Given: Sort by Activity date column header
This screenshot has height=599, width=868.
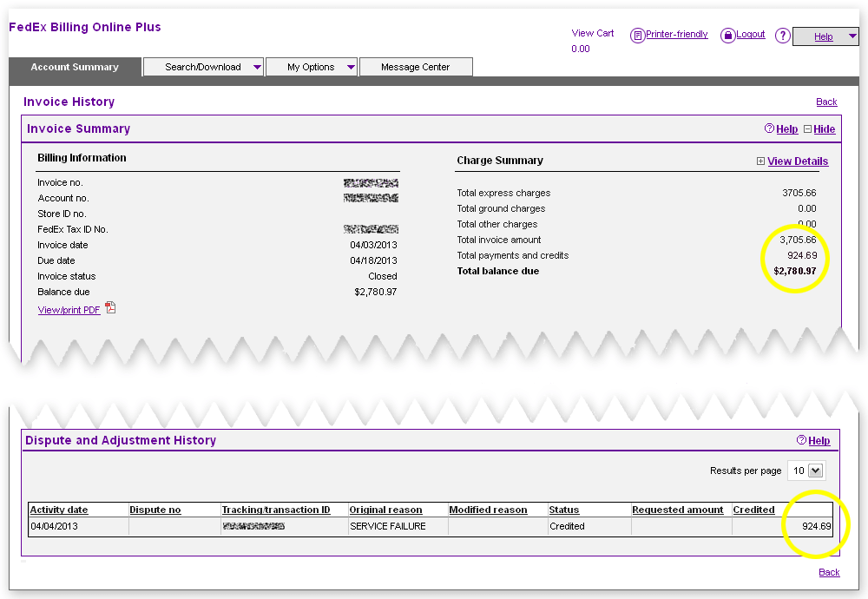Looking at the screenshot, I should tap(59, 510).
